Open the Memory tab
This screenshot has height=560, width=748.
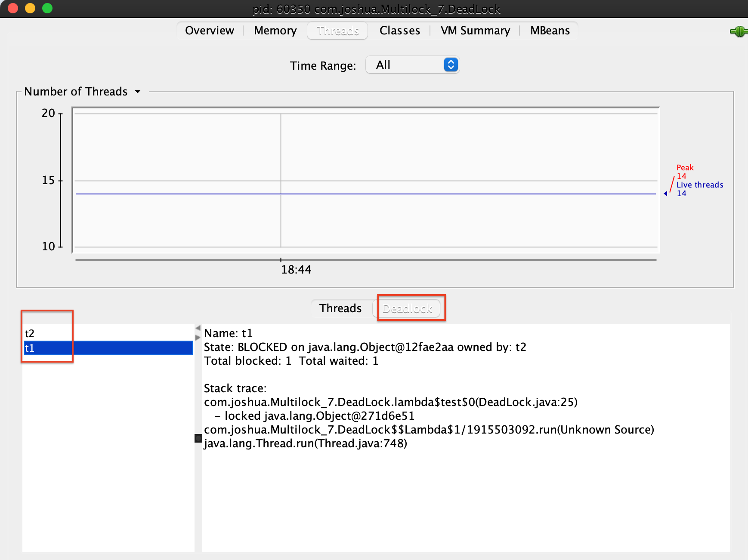point(275,31)
